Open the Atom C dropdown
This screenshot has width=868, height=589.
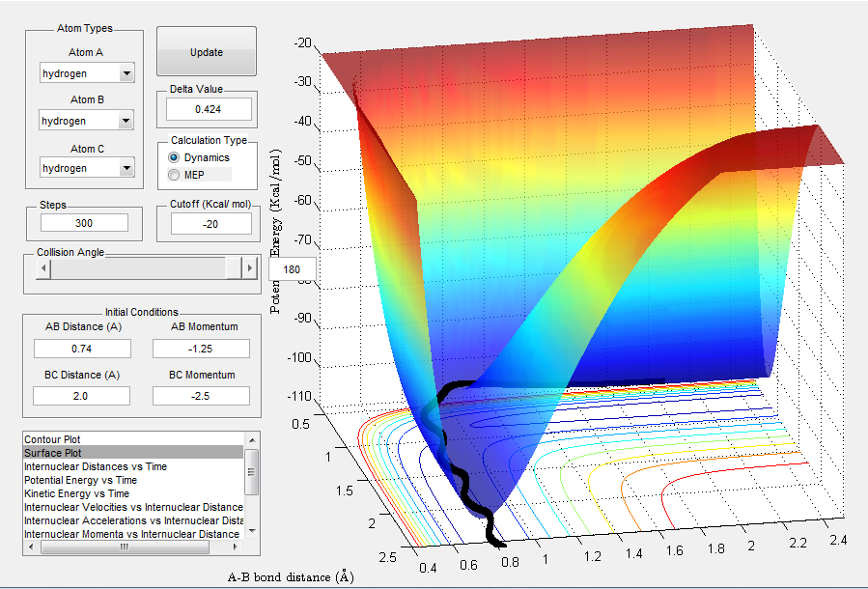pos(87,168)
